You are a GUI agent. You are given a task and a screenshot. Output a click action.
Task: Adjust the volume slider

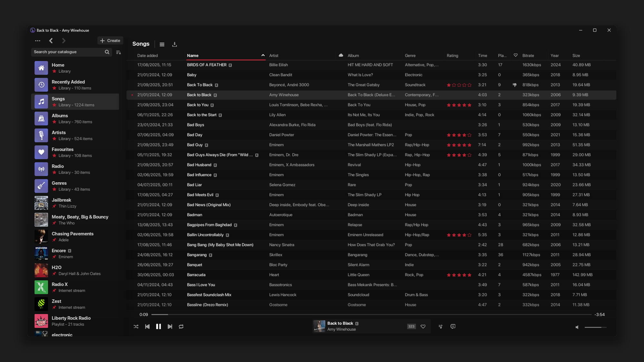pos(595,327)
